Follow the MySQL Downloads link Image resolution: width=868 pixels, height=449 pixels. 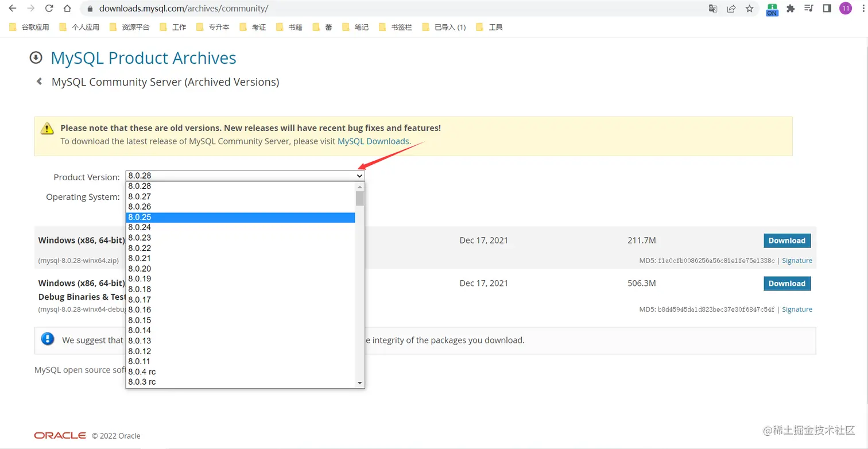click(x=373, y=141)
